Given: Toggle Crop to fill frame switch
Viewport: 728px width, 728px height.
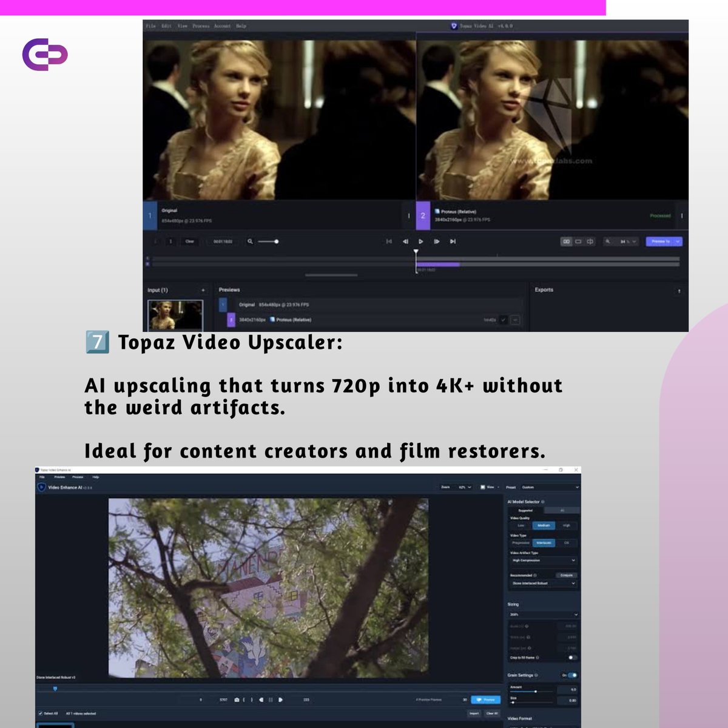Looking at the screenshot, I should [x=572, y=658].
